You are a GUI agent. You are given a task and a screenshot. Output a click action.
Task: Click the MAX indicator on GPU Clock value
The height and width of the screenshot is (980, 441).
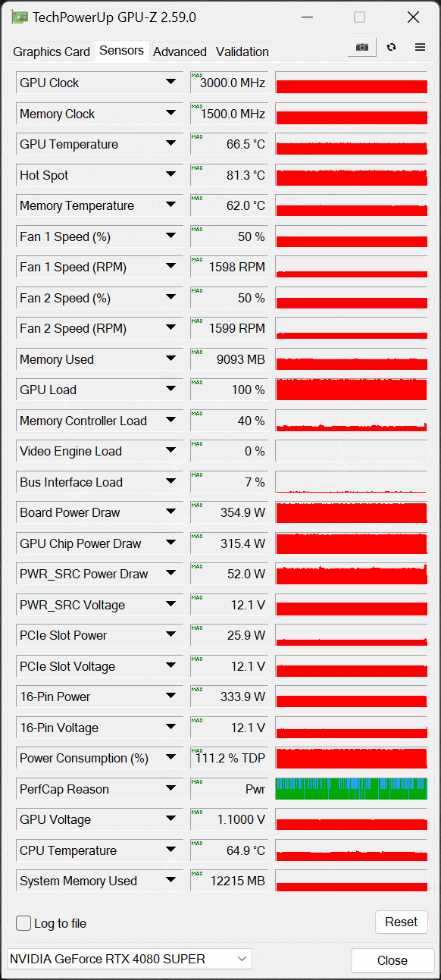197,76
